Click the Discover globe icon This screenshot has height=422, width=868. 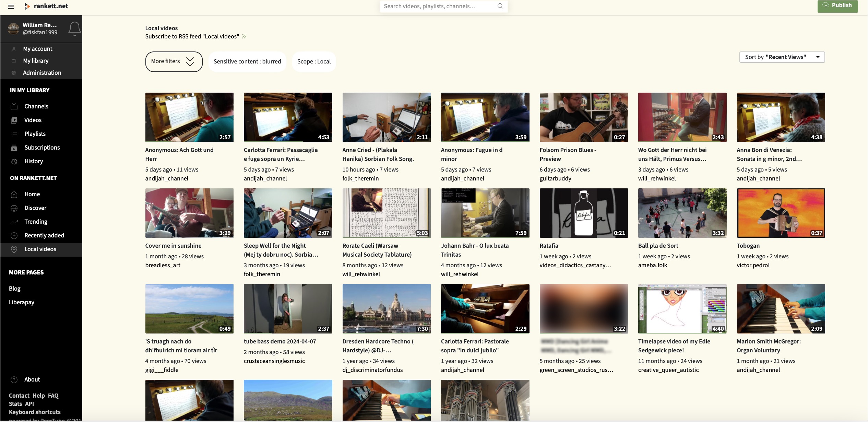[x=14, y=208]
